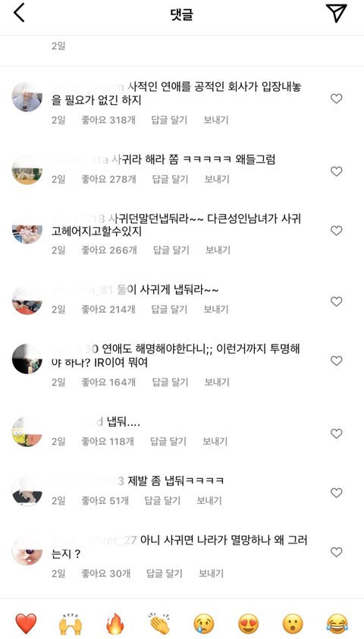Viewport: 364px width, 639px height.
Task: Tap the tears of joy emoji
Action: coord(337,624)
